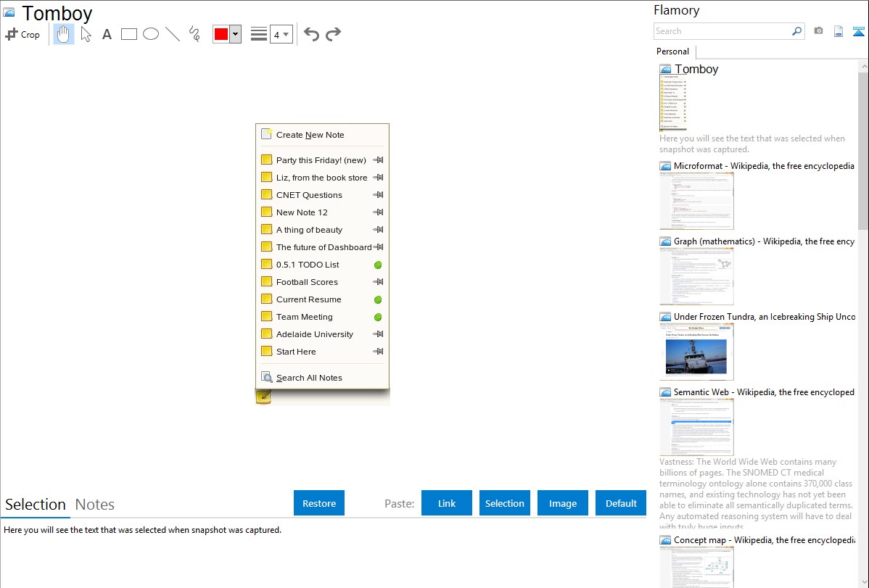Click the Microformat - Wikipedia title link
Viewport: 869px width, 588px height.
(764, 166)
